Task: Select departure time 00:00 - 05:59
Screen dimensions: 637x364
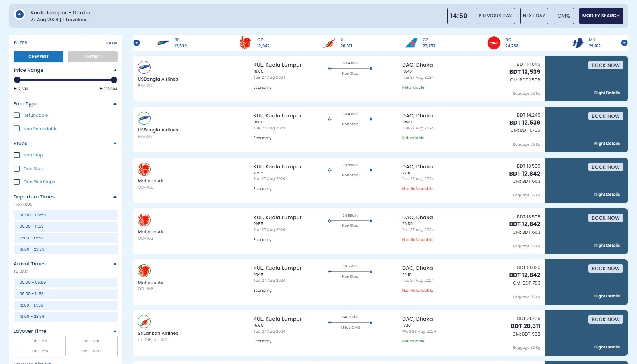Action: (65, 215)
